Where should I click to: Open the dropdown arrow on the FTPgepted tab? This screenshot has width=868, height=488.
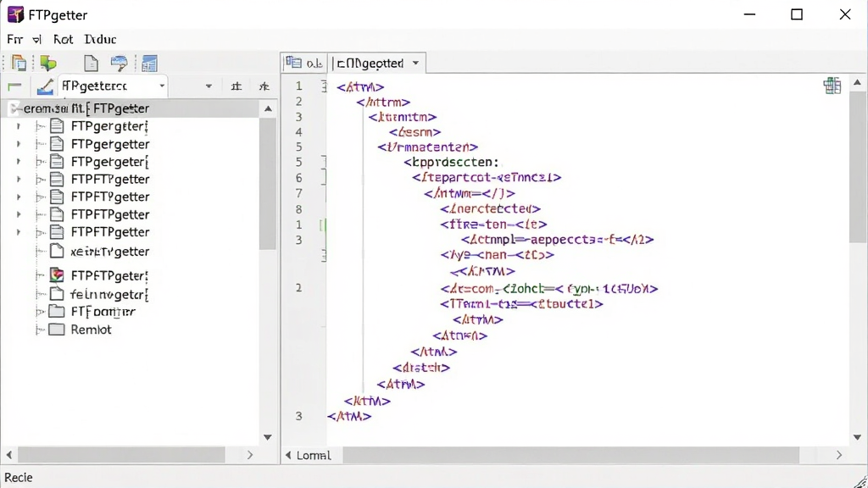[x=415, y=63]
